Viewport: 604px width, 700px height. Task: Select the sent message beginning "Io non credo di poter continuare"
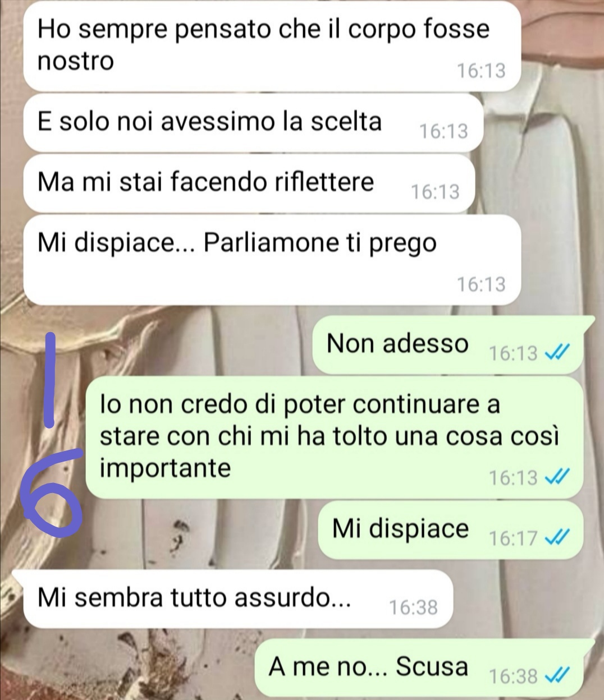coord(335,437)
